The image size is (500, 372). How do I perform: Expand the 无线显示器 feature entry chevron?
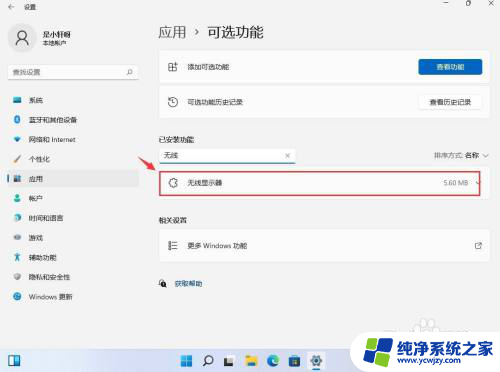478,183
